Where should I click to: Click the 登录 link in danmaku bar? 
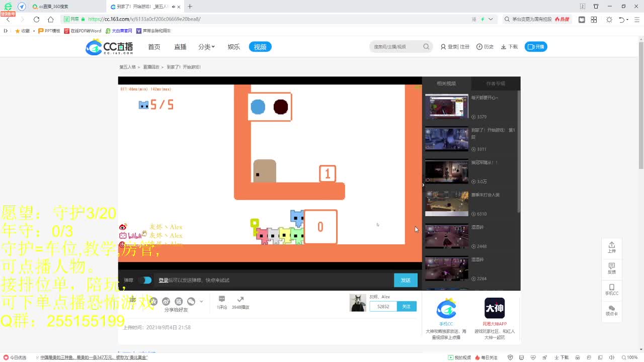click(x=164, y=280)
